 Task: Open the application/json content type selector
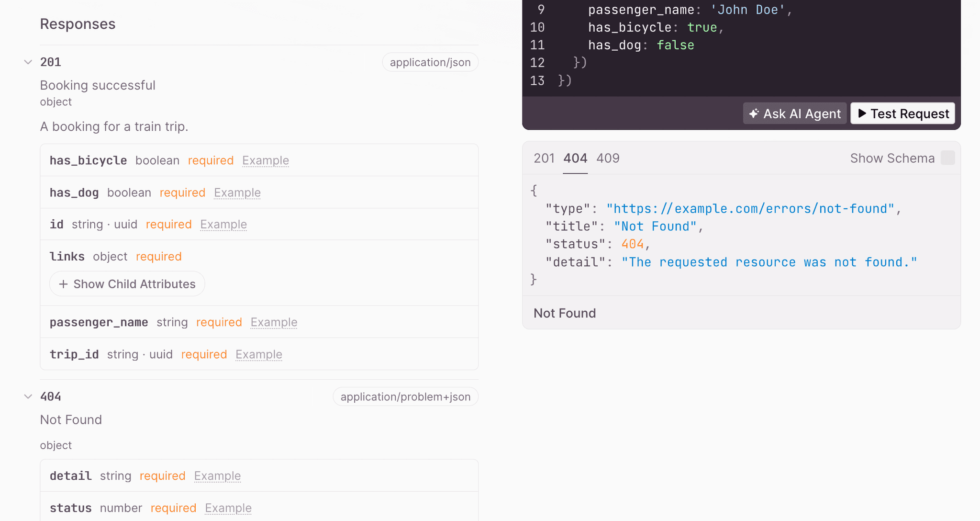coord(430,62)
